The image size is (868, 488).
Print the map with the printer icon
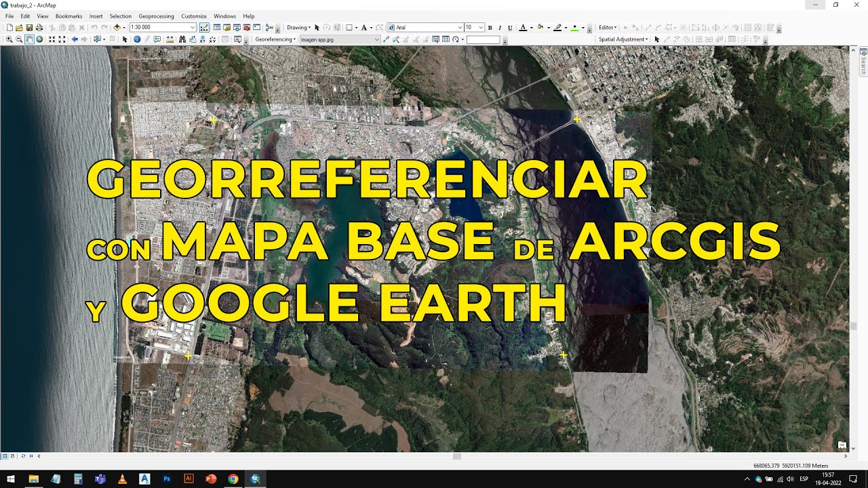(x=39, y=27)
